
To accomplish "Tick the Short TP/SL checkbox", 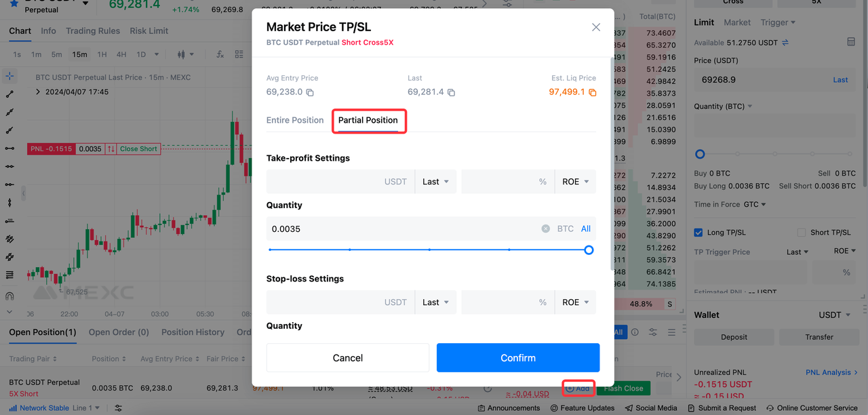I will (x=802, y=233).
